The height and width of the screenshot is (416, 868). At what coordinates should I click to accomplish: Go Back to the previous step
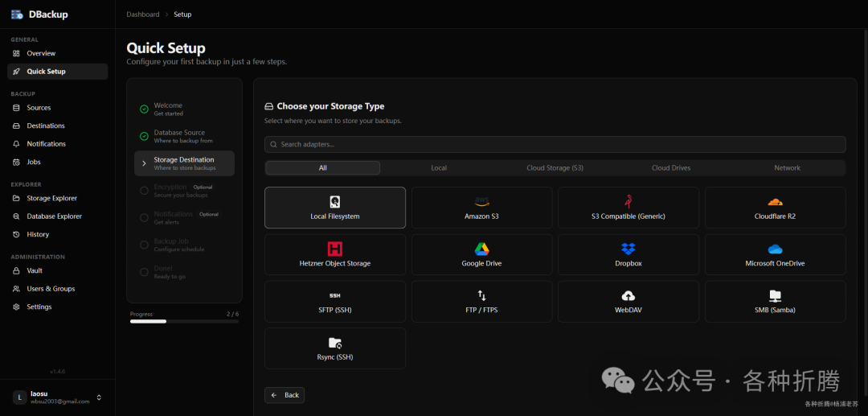coord(285,395)
